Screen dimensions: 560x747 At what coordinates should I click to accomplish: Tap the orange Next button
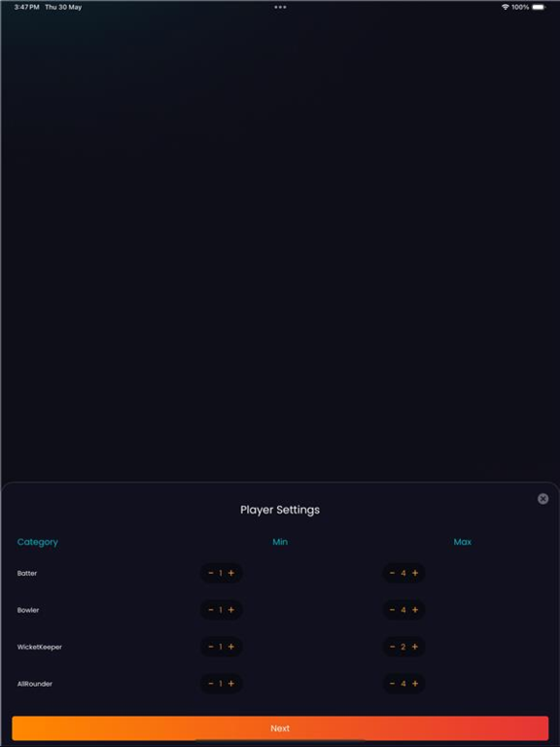pos(280,728)
